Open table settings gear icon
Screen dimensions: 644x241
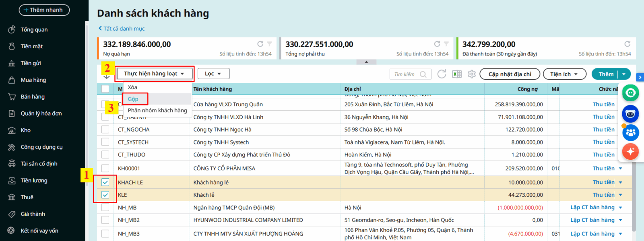[472, 74]
